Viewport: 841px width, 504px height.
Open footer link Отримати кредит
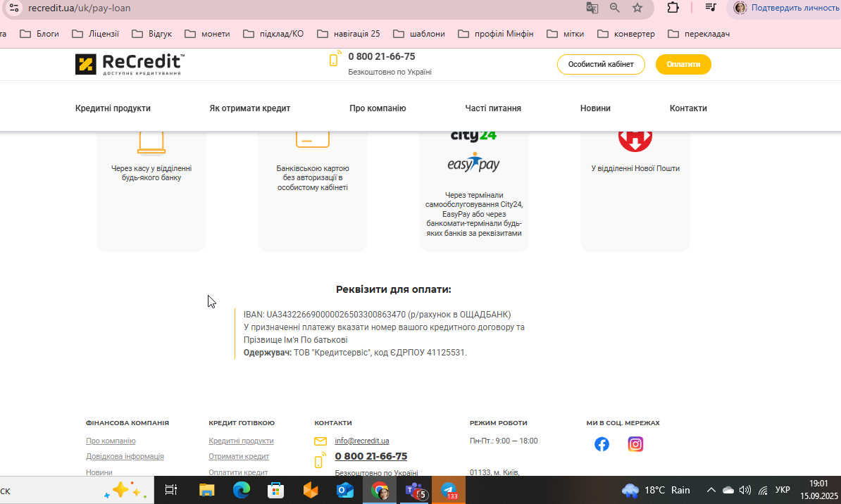pos(239,456)
